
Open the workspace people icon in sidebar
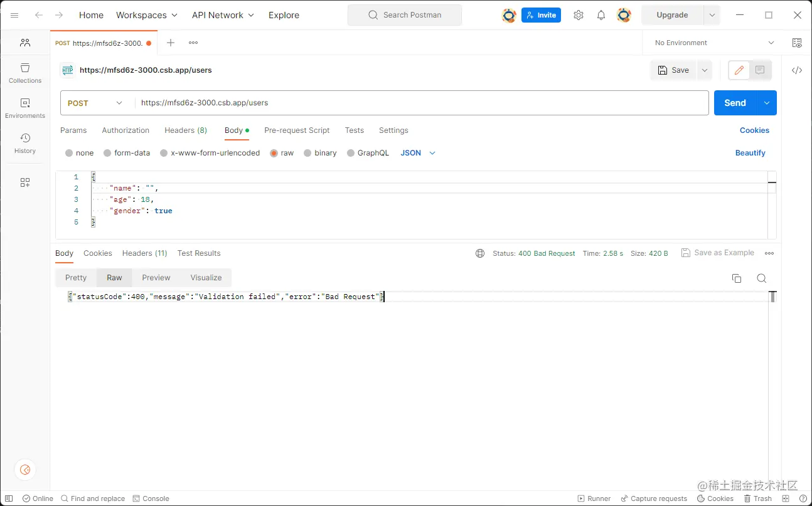coord(25,43)
